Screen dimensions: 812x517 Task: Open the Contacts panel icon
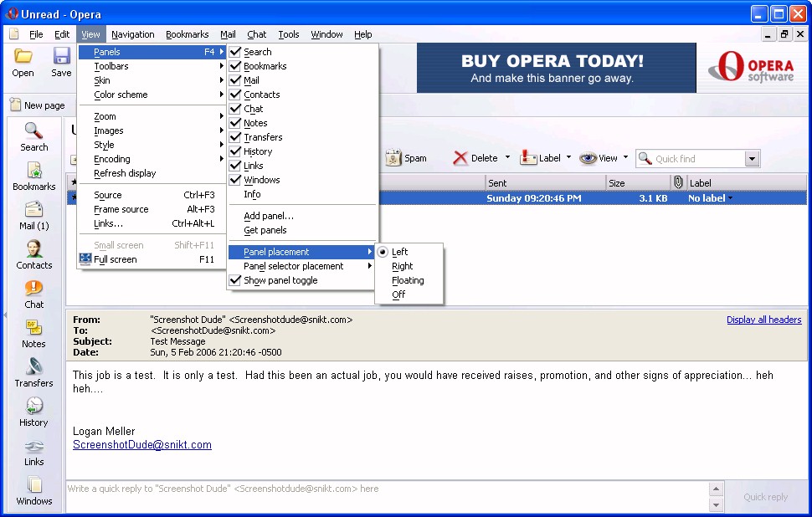coord(34,255)
